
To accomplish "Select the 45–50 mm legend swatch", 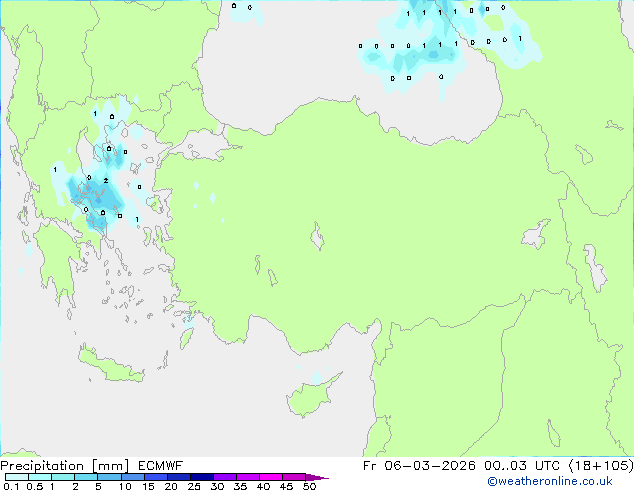I will pos(294,477).
